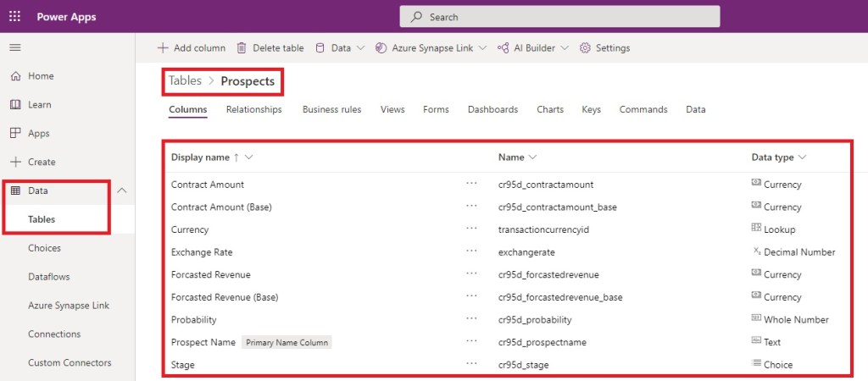Collapse the Data section in sidebar

click(121, 191)
